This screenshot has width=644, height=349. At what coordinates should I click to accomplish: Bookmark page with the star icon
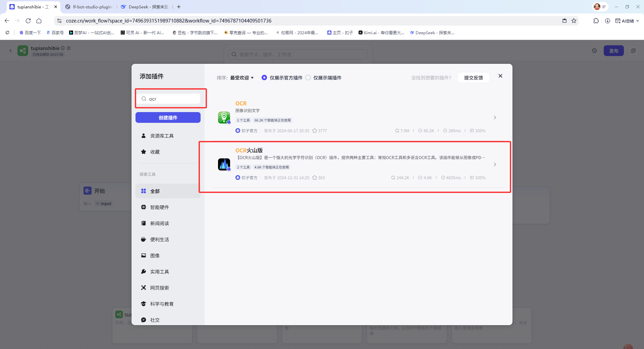(574, 21)
